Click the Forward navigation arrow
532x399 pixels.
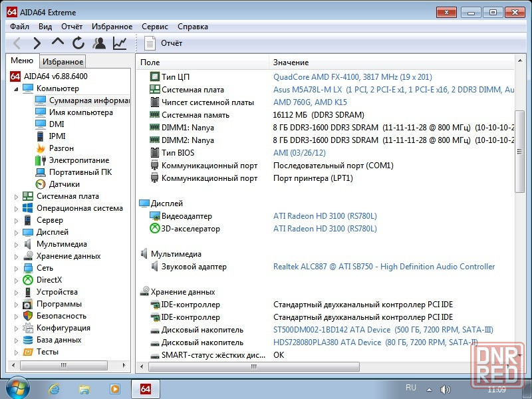pyautogui.click(x=37, y=43)
